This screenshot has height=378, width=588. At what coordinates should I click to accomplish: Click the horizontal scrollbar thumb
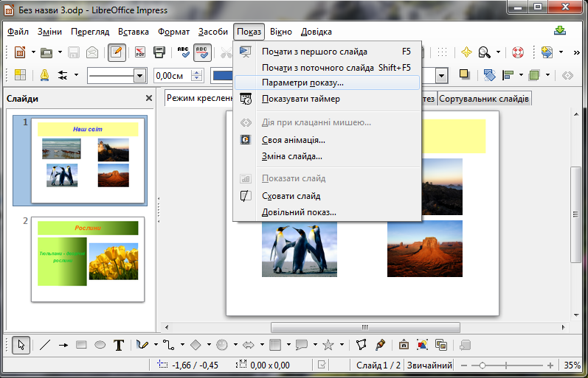click(x=365, y=327)
